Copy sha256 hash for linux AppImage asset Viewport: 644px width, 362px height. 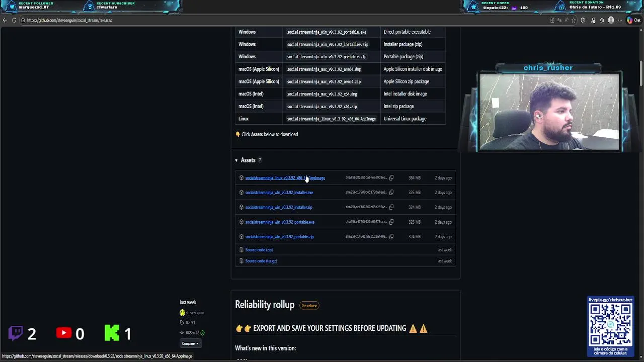(391, 178)
